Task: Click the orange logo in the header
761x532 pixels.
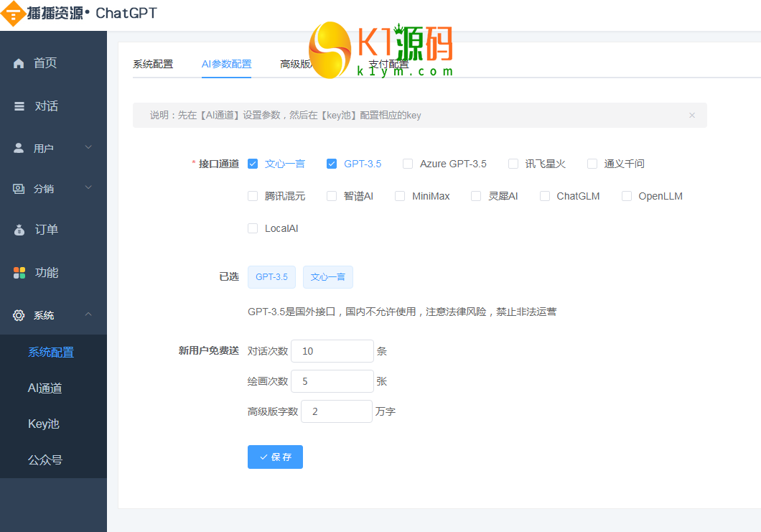Action: tap(11, 14)
